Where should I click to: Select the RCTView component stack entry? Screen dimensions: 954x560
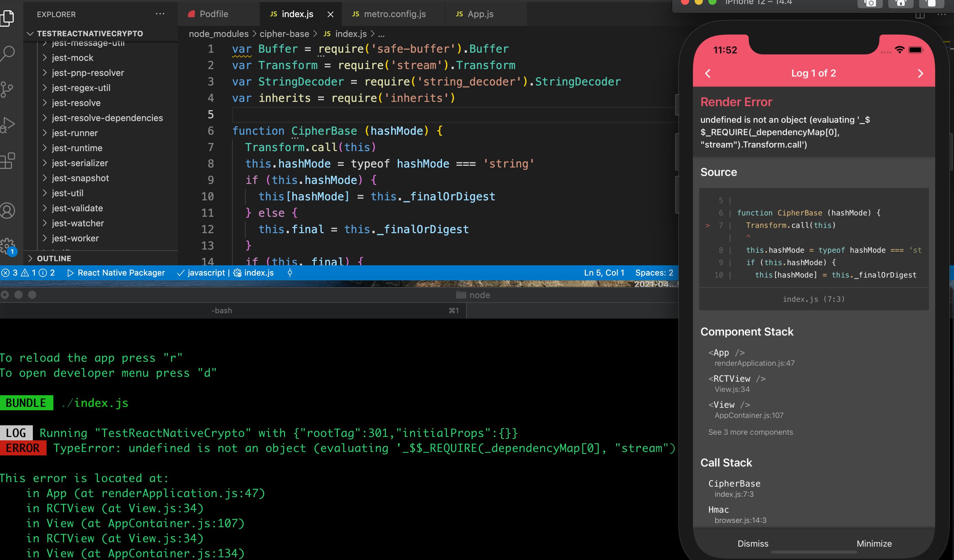(737, 383)
